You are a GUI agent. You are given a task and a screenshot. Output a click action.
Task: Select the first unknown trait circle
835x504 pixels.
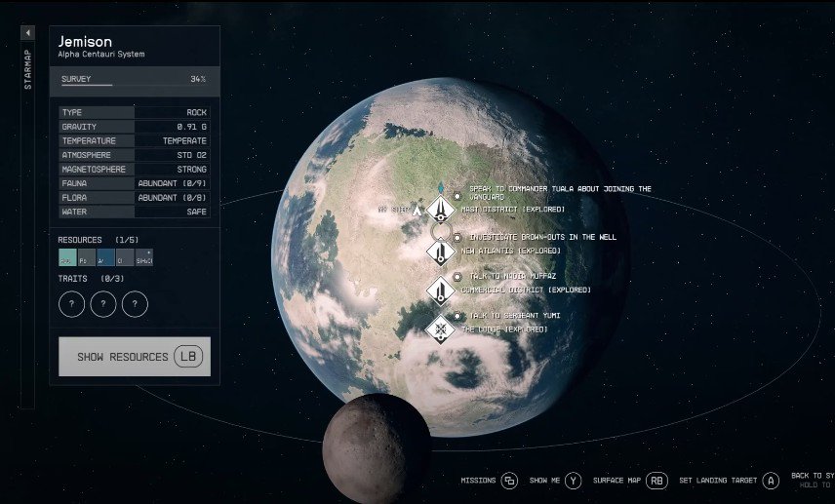pos(71,304)
